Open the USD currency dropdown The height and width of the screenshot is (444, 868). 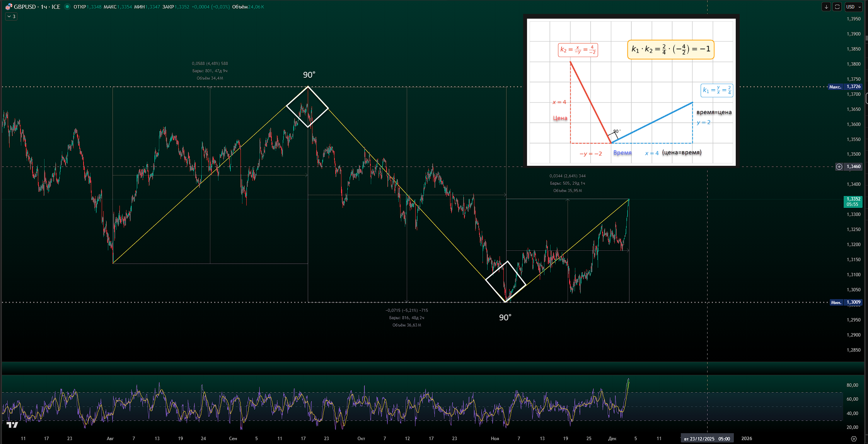[x=854, y=7]
